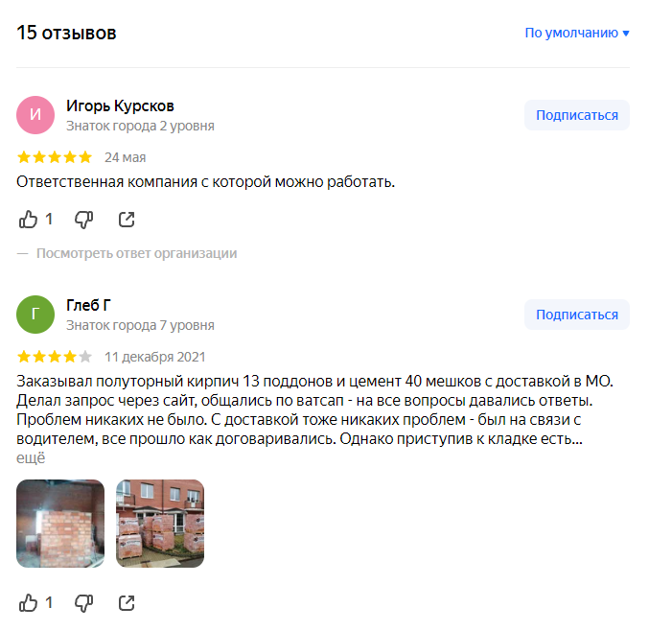
Task: Open Игорь Курсков's profile name link
Action: click(120, 105)
